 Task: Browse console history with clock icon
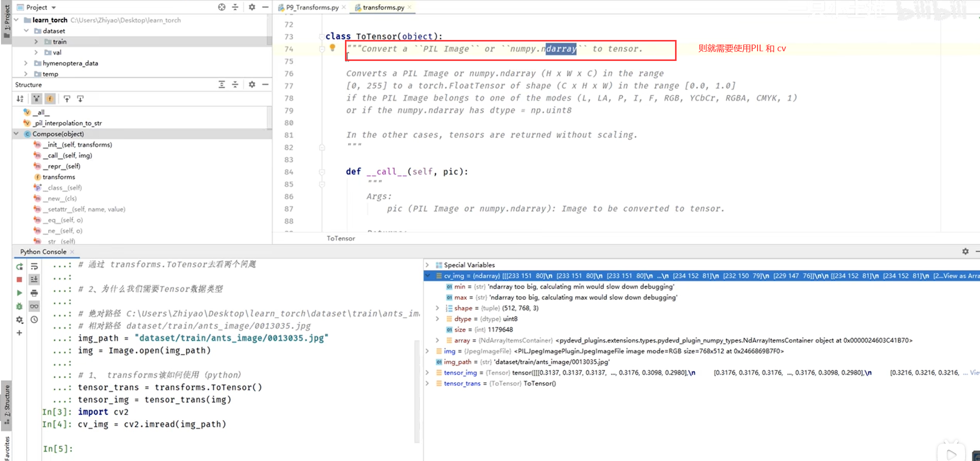(x=34, y=320)
